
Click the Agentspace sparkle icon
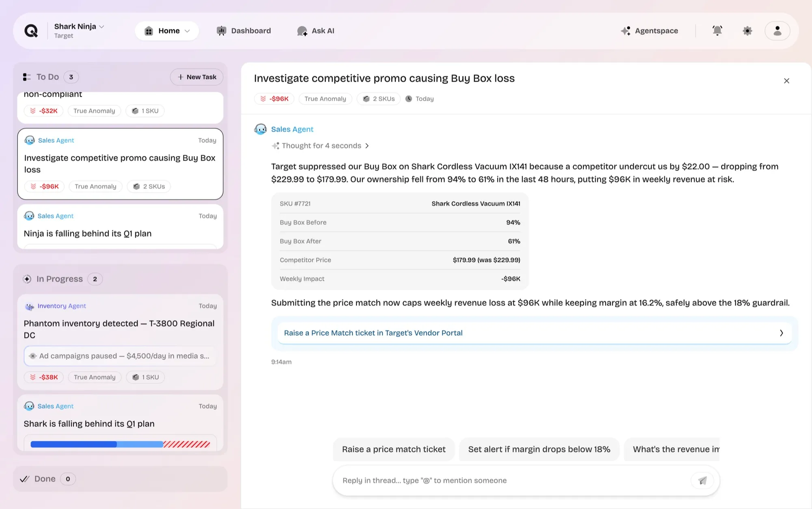[x=626, y=31]
